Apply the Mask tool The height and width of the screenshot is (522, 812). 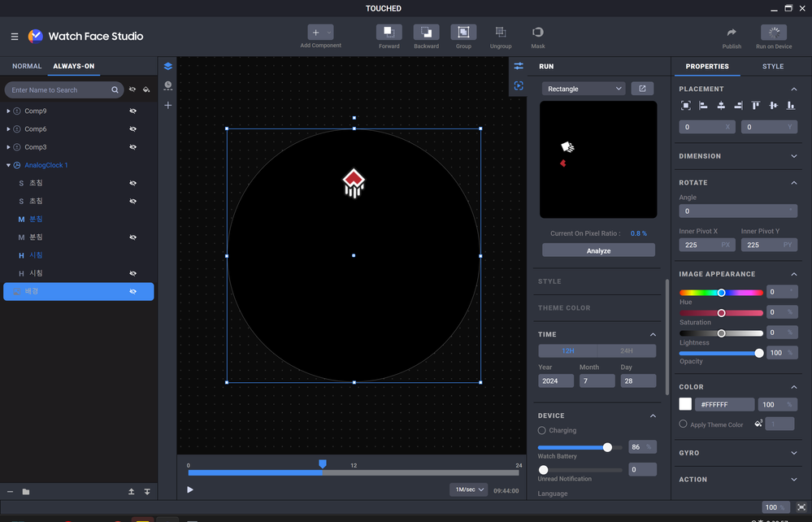pos(538,32)
